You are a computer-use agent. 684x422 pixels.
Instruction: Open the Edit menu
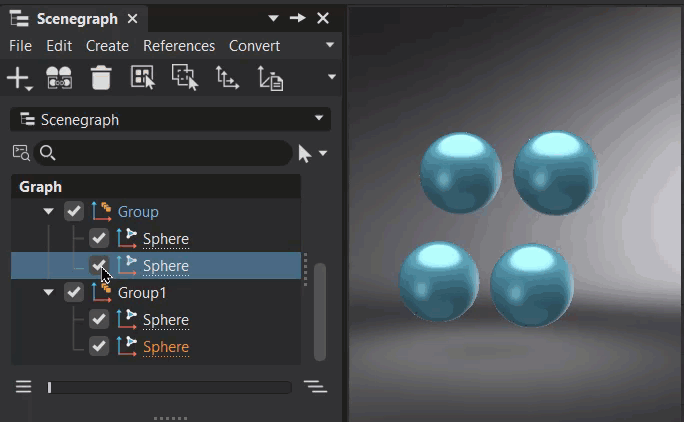(59, 46)
